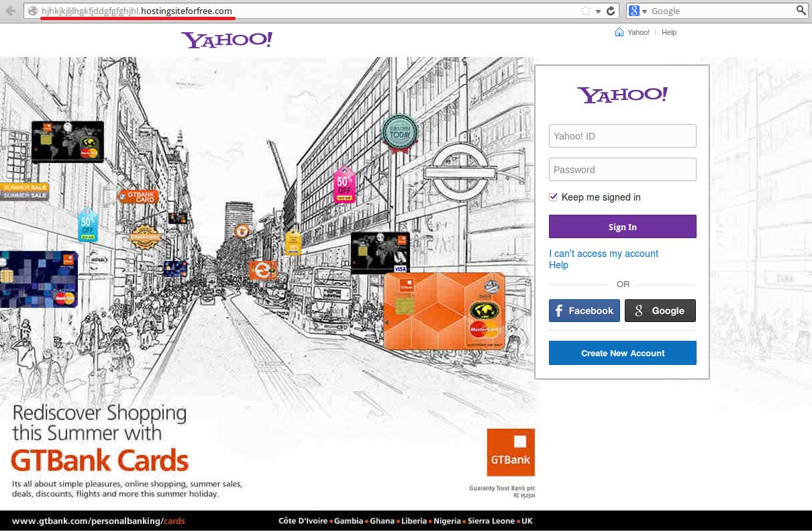Reload the page with the refresh icon

point(611,11)
